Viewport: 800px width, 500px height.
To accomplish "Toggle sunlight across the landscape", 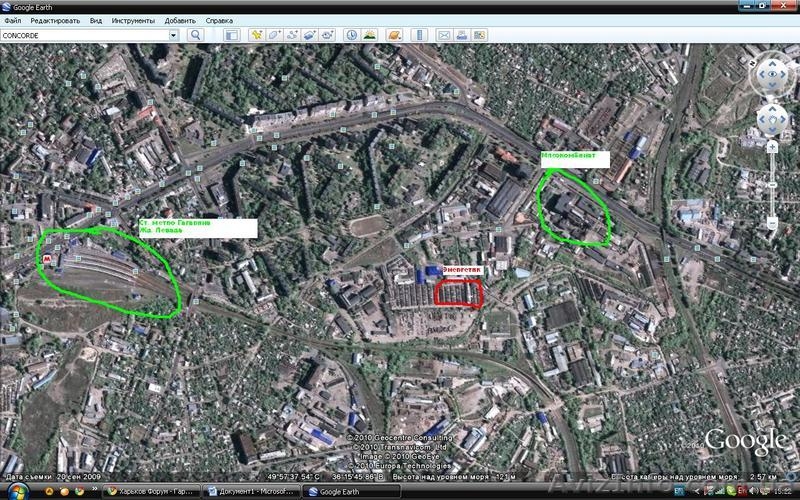I will pos(370,35).
